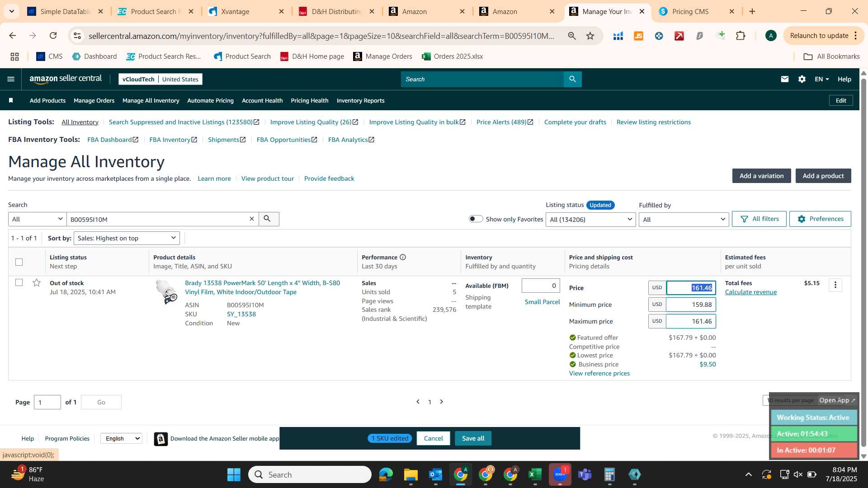Clear the B00595I10M search term
Viewport: 868px width, 488px height.
click(252, 219)
